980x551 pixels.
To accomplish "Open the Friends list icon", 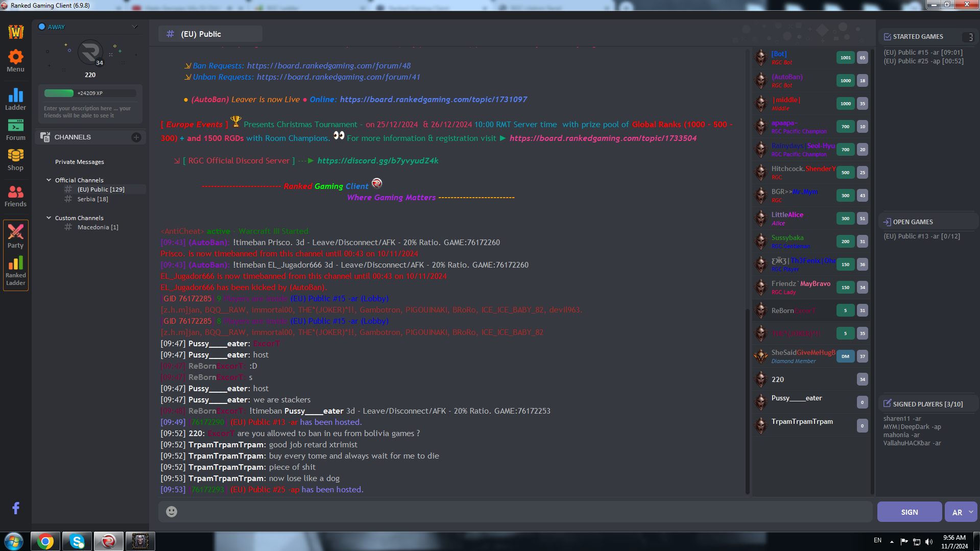I will point(15,196).
